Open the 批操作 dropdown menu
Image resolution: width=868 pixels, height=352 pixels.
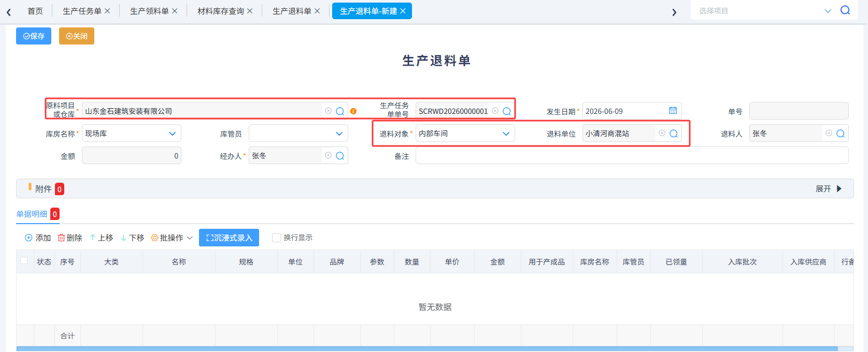(172, 238)
